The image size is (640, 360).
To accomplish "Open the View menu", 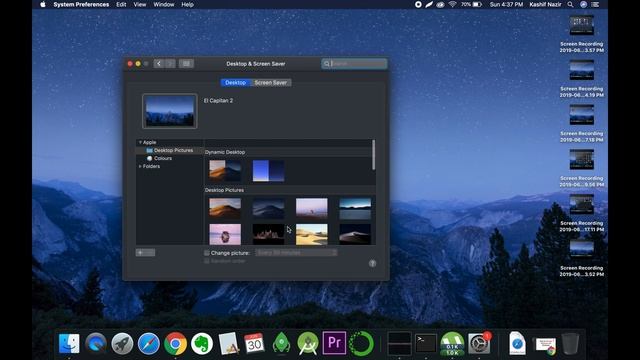I will pos(140,4).
